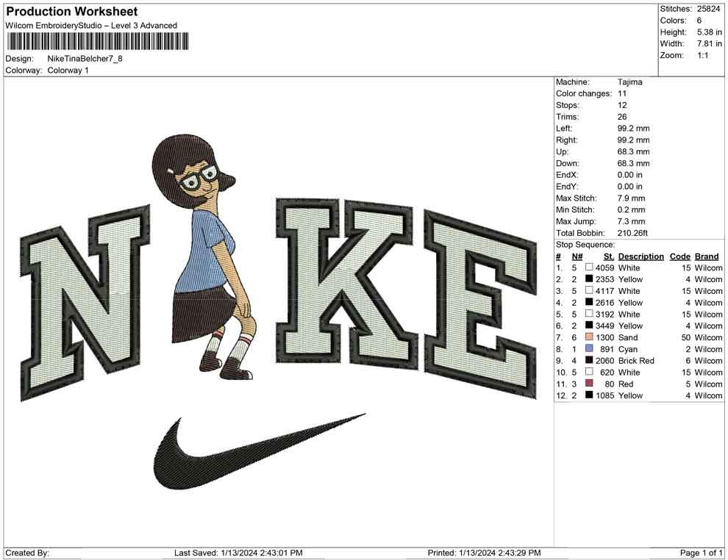The image size is (728, 560).
Task: Click the black swatch in the 1085 Yellow row
Action: [589, 395]
